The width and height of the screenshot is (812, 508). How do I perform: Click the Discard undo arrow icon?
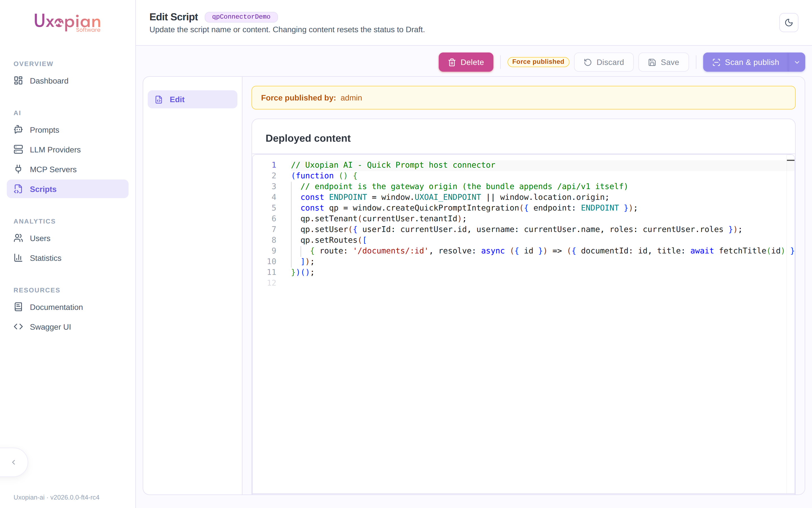pos(588,62)
